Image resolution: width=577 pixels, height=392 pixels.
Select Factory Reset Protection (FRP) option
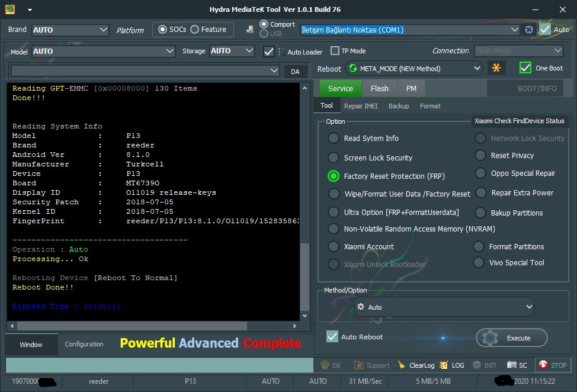(x=334, y=176)
